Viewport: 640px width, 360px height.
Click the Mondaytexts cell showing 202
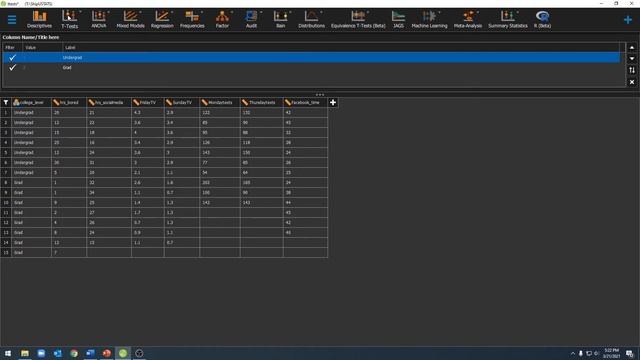pyautogui.click(x=220, y=182)
